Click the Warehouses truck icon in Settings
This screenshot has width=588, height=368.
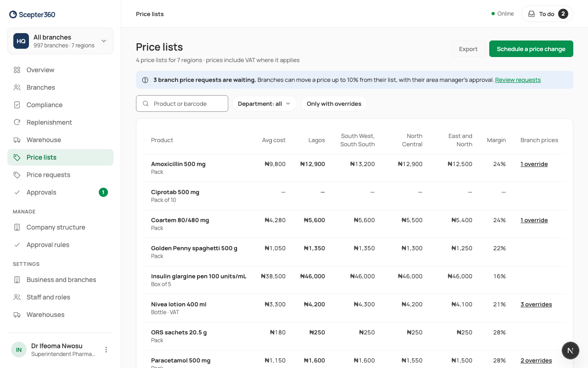point(17,315)
